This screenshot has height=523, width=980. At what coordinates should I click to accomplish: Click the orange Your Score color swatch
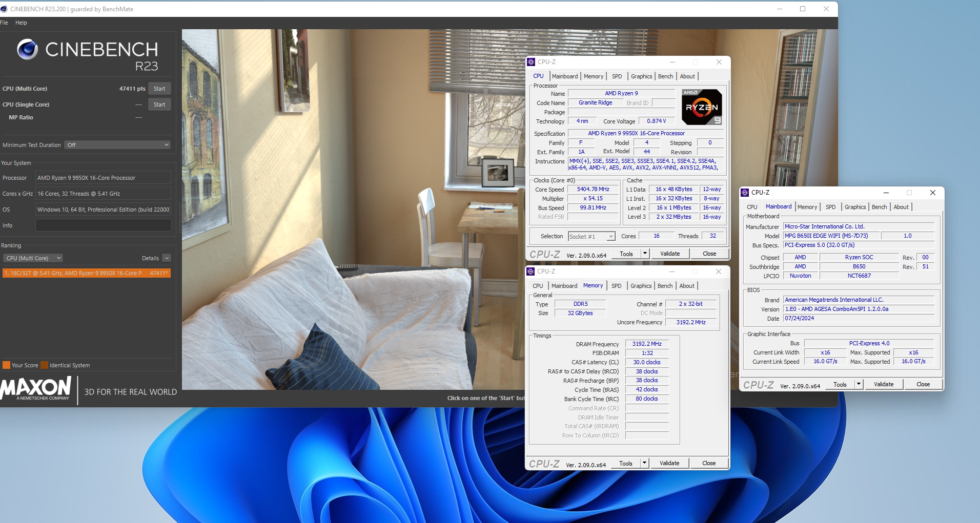6,365
